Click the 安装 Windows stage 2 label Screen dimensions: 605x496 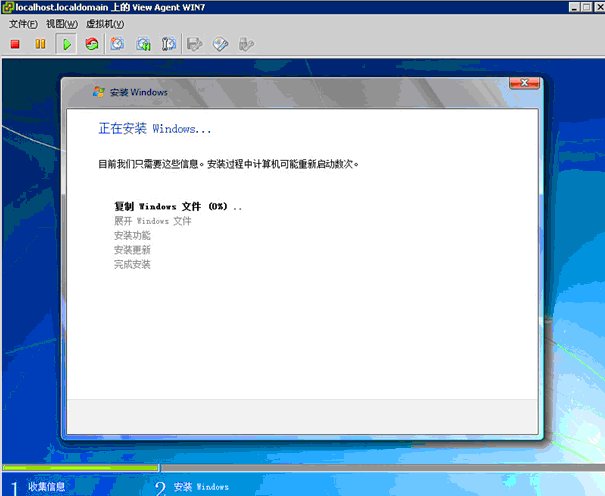(x=201, y=487)
